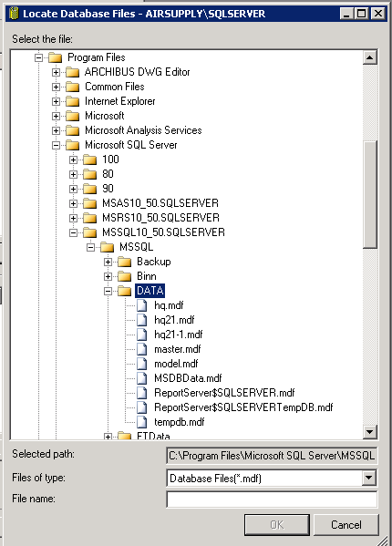Click the OK button

click(277, 524)
